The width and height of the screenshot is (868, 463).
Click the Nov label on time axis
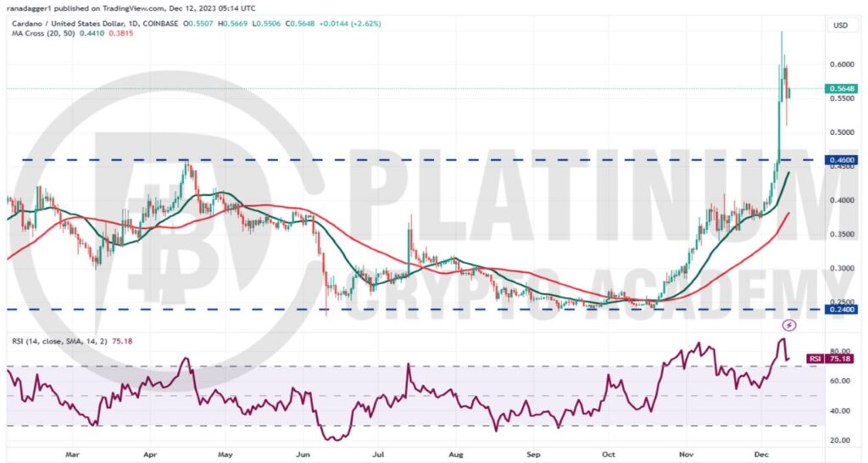click(x=685, y=455)
